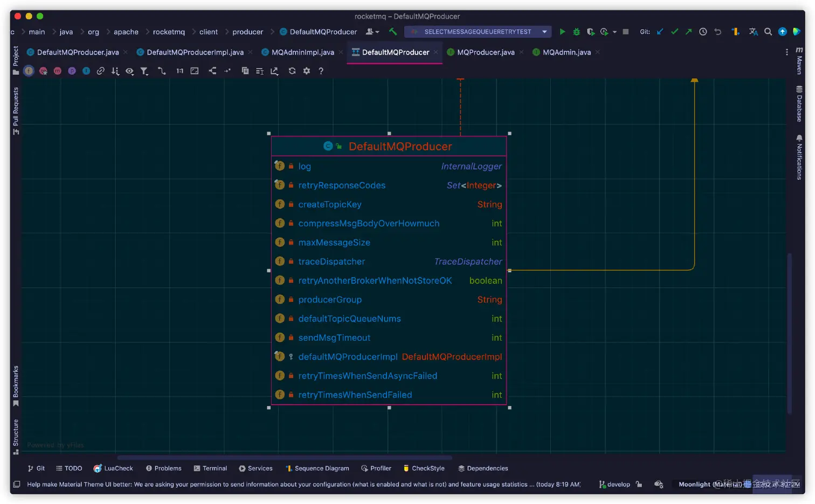Show Git history clock icon
Screen dimensions: 815x504
coord(703,32)
